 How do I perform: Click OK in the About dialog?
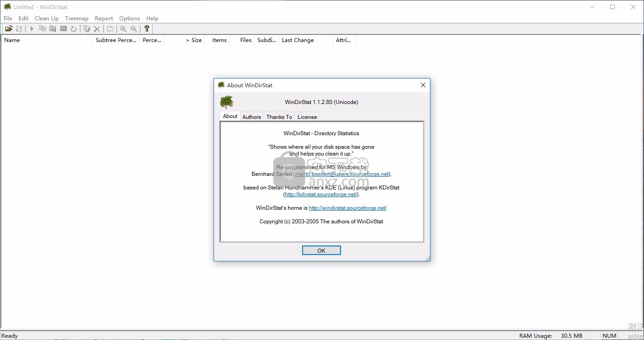[322, 250]
